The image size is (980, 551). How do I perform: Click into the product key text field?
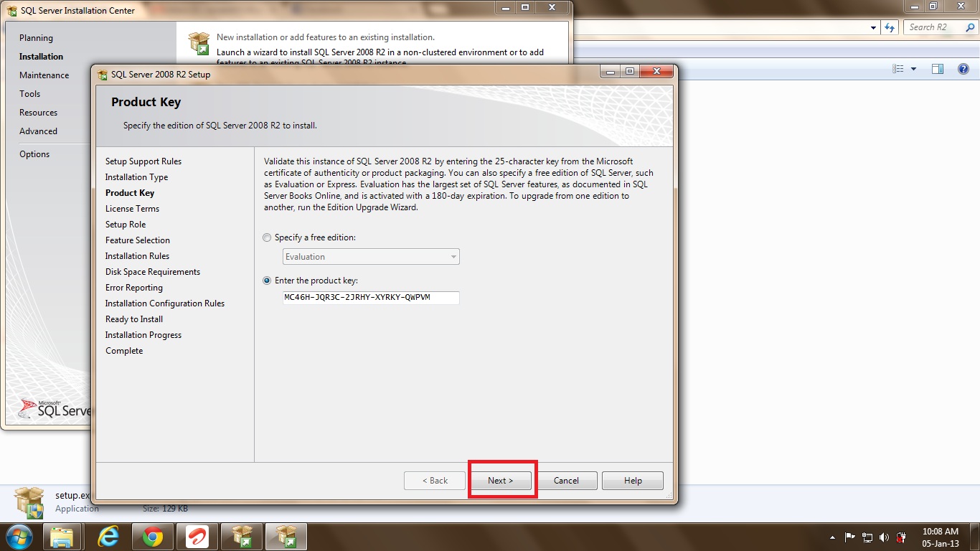pyautogui.click(x=371, y=297)
